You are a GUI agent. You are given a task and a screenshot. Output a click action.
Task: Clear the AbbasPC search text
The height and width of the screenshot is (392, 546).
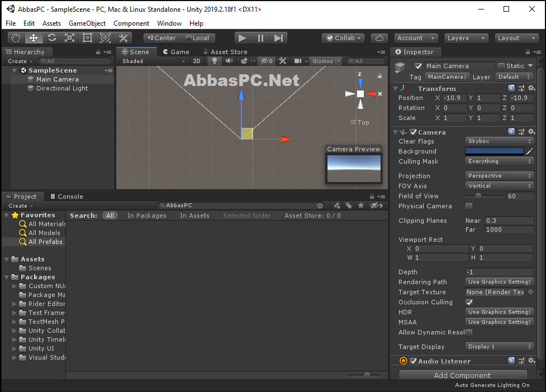[x=320, y=205]
